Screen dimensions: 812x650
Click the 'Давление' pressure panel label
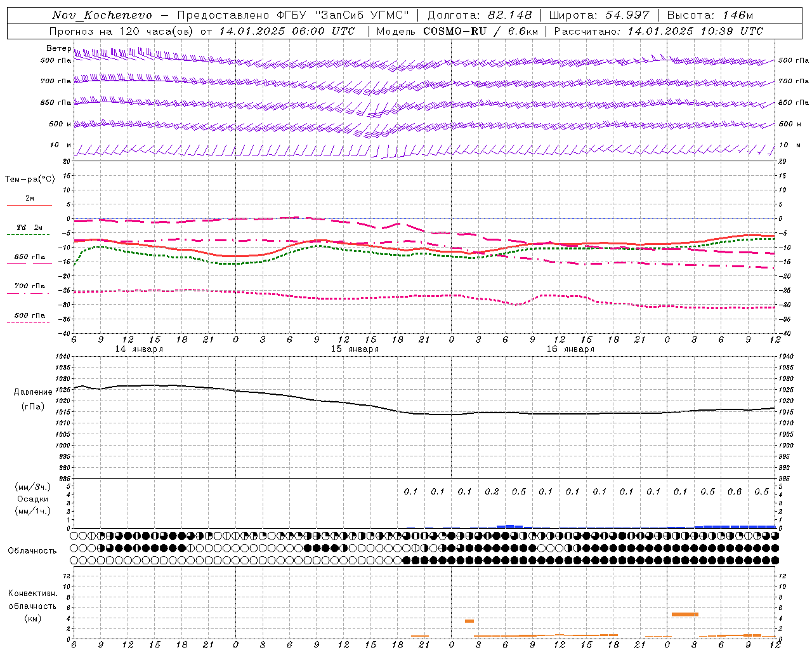[x=33, y=392]
